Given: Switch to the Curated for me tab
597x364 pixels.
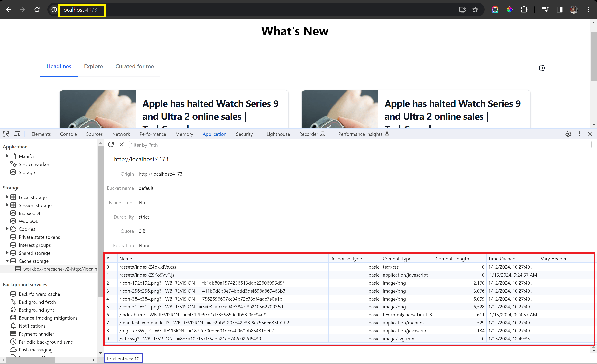Looking at the screenshot, I should point(135,66).
